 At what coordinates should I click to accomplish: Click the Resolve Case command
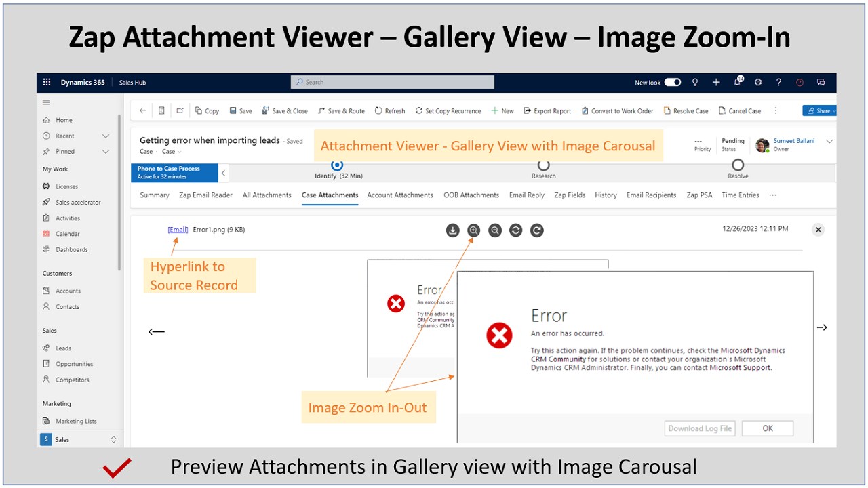pos(686,110)
